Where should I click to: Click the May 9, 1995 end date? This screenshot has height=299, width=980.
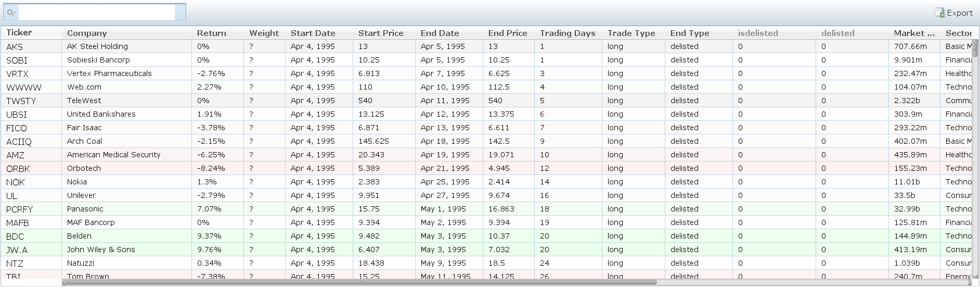click(x=443, y=263)
